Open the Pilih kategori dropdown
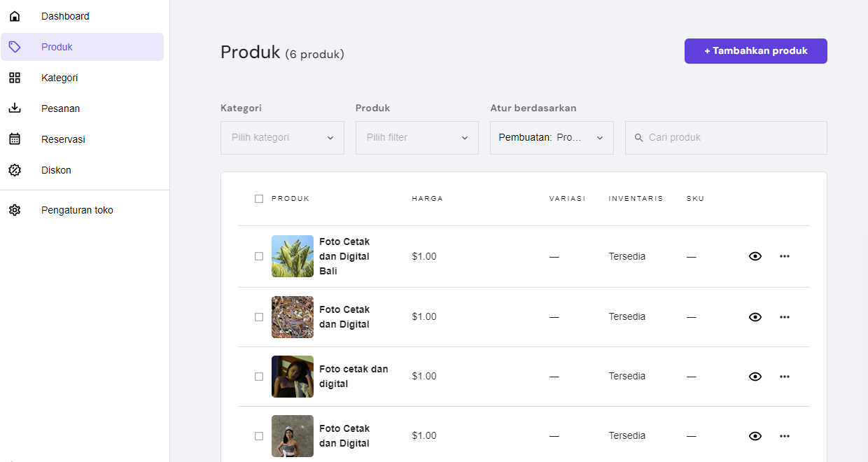The image size is (868, 462). 282,137
